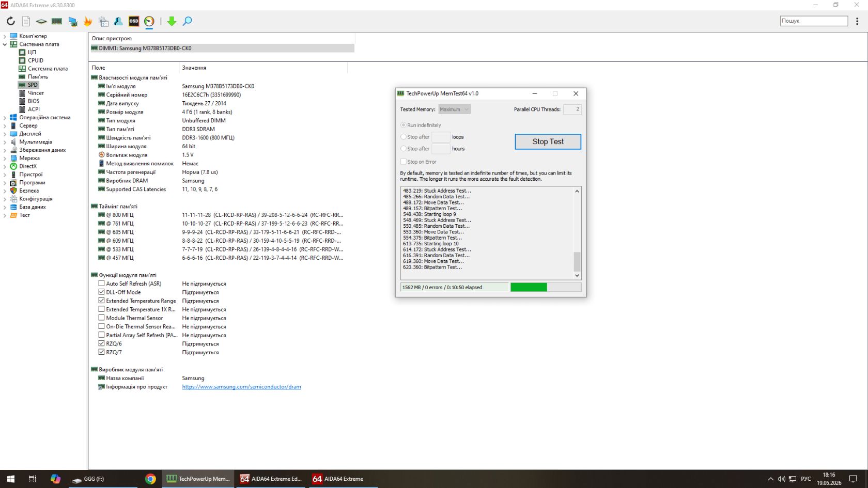
Task: Click the Значення column header
Action: pyautogui.click(x=263, y=68)
